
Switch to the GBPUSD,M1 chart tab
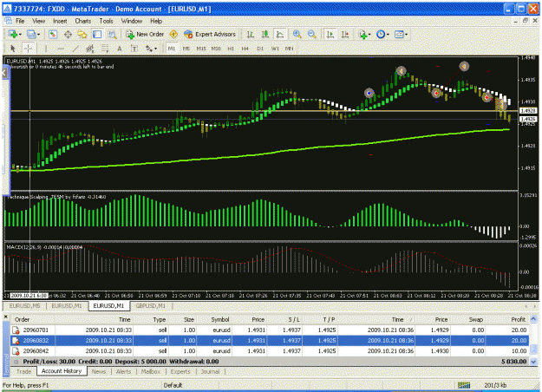151,306
